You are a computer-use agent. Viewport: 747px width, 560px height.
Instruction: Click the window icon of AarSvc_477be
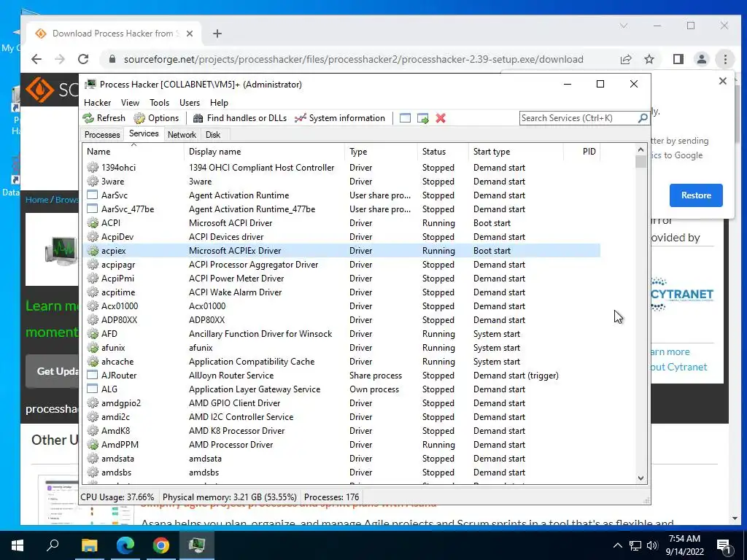click(x=93, y=209)
